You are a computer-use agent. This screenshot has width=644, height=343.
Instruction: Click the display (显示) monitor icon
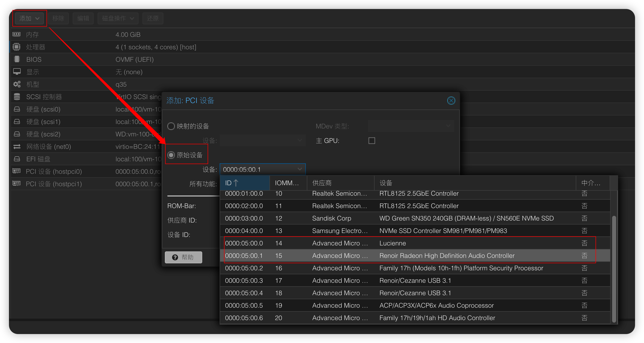click(x=17, y=72)
